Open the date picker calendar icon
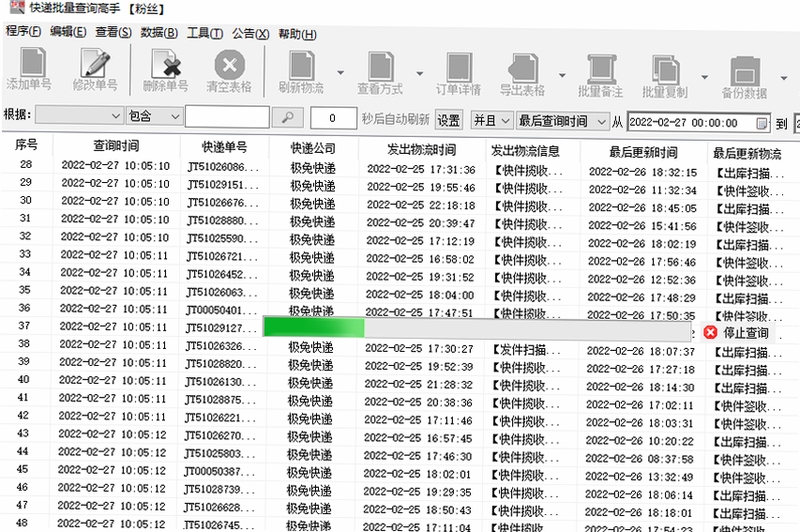Viewport: 800px width, 532px height. (761, 123)
